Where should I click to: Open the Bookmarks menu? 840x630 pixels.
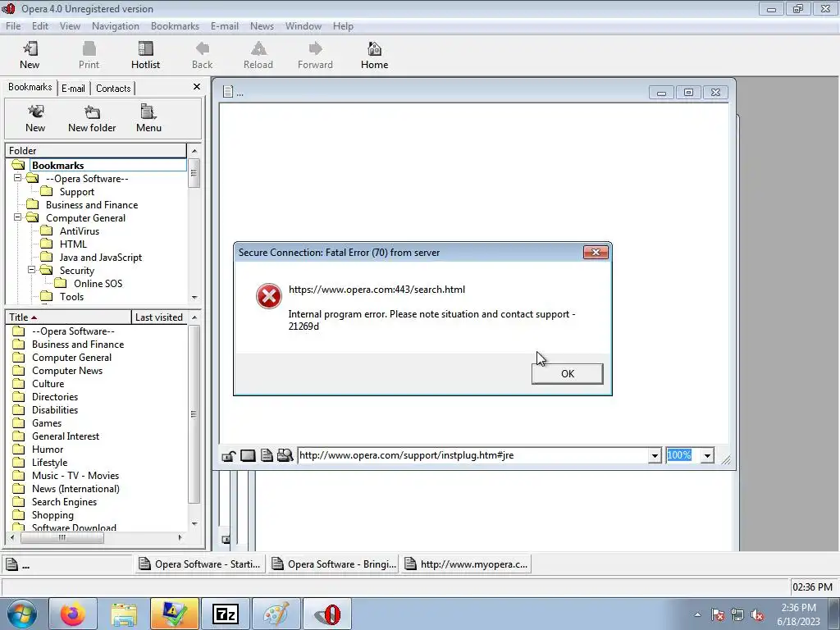point(175,26)
